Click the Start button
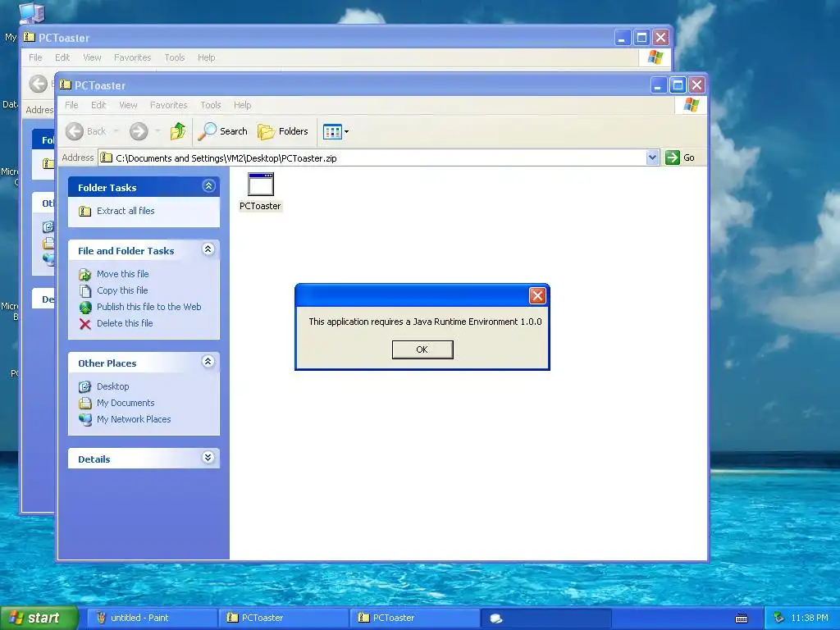 [x=39, y=618]
